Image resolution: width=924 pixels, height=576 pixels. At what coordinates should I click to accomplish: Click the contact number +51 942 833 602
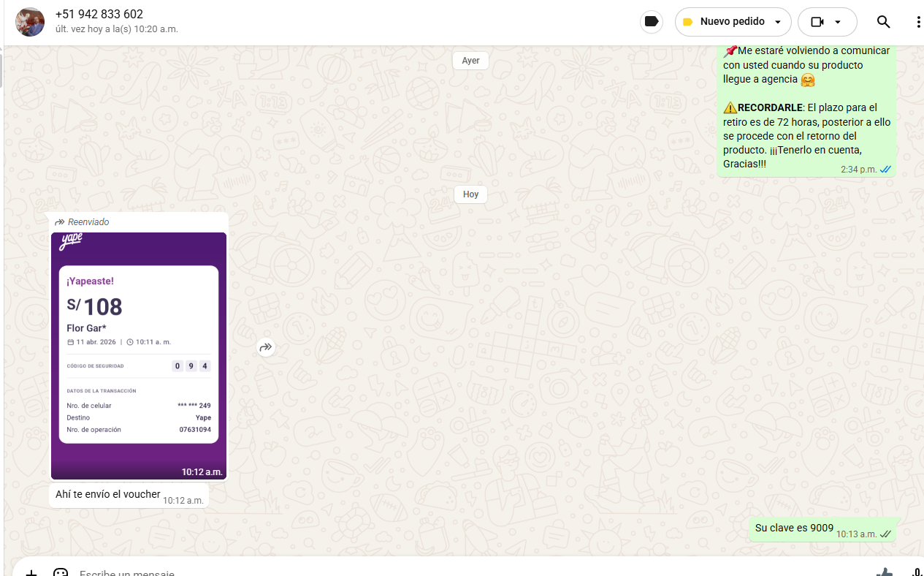pyautogui.click(x=99, y=15)
